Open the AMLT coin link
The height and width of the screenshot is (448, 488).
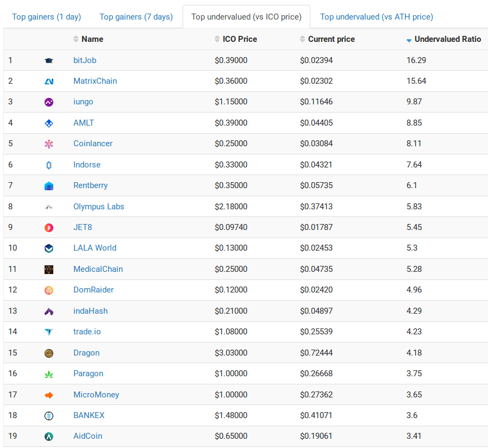tap(83, 123)
